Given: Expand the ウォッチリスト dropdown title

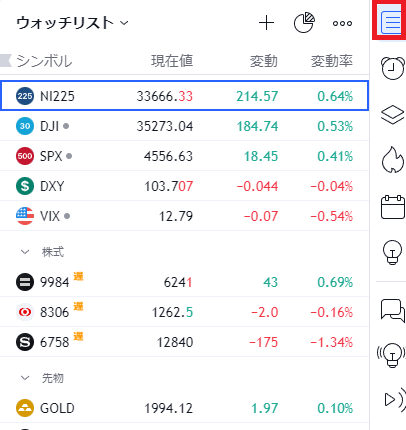Looking at the screenshot, I should click(x=72, y=23).
